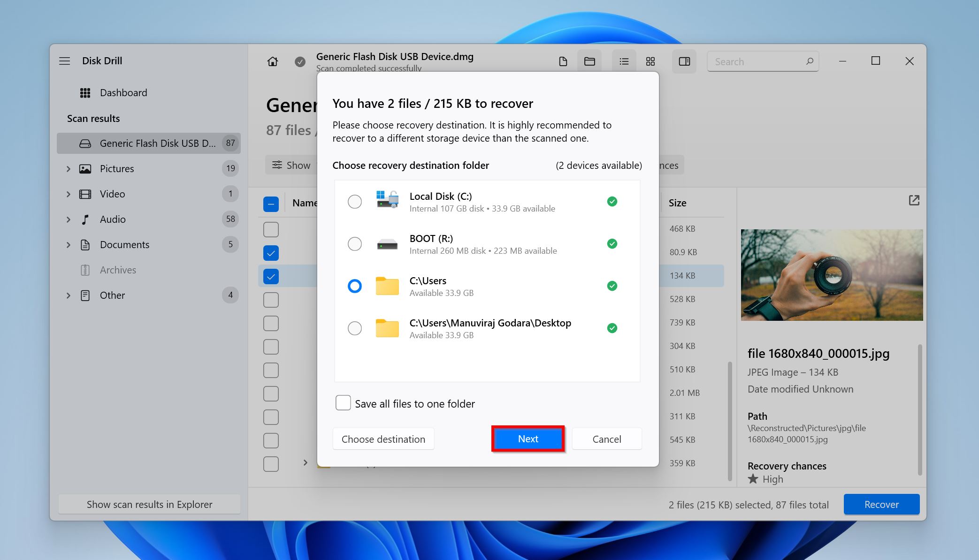Click Show scan results in Explorer
Image resolution: width=979 pixels, height=560 pixels.
(149, 504)
